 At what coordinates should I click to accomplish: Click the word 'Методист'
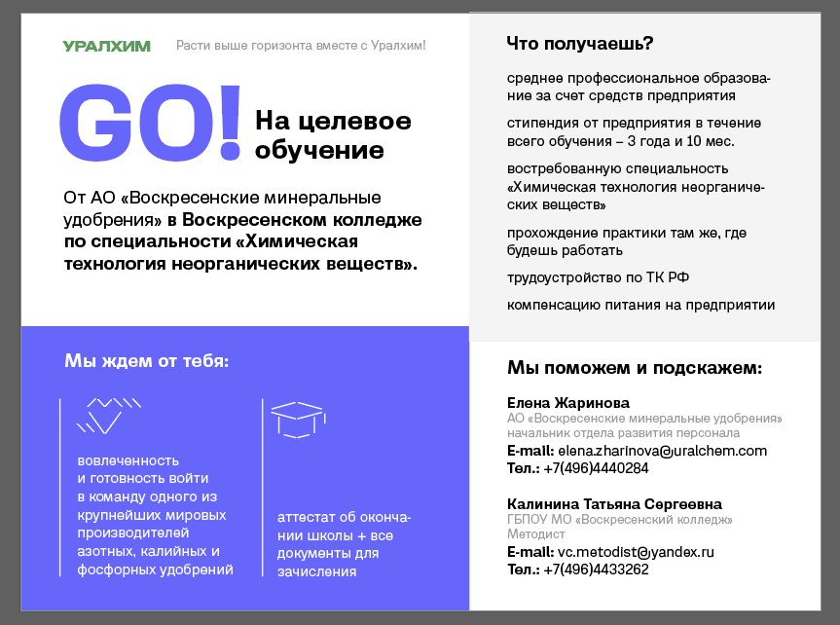[535, 534]
